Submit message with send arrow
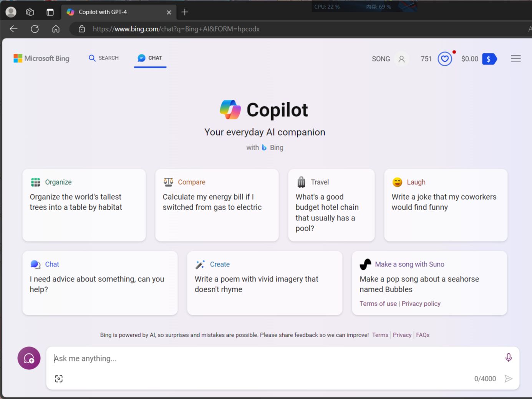Image resolution: width=532 pixels, height=399 pixels. point(508,379)
